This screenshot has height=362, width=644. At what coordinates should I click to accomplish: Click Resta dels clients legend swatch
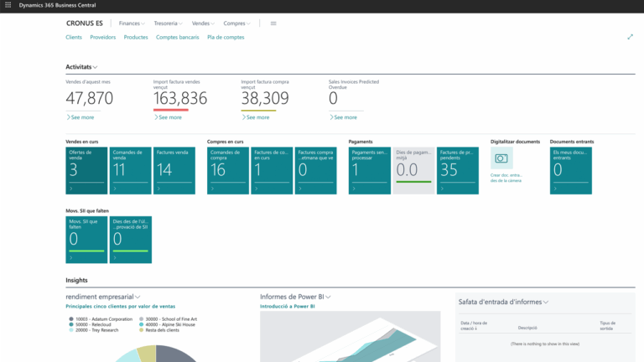(x=141, y=330)
